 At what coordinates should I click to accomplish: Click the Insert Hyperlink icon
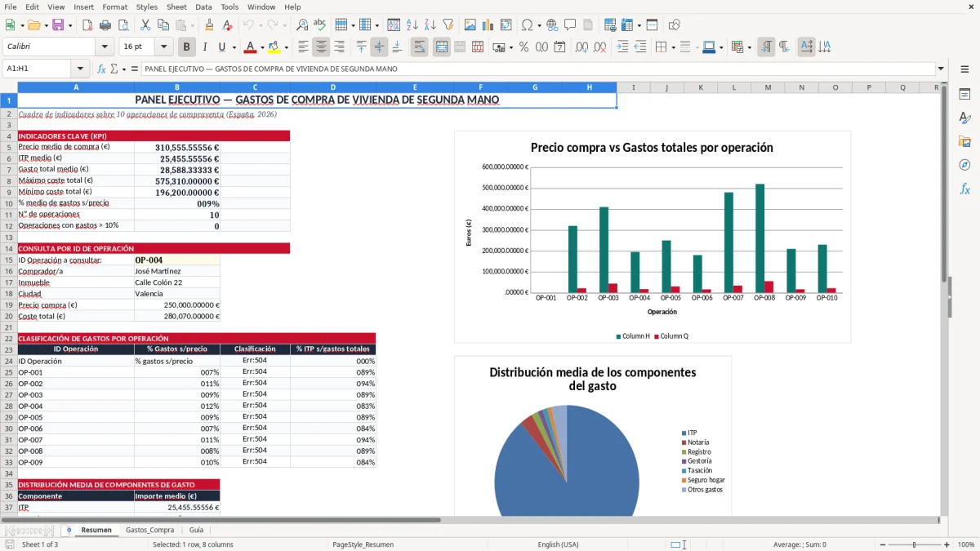click(x=552, y=25)
